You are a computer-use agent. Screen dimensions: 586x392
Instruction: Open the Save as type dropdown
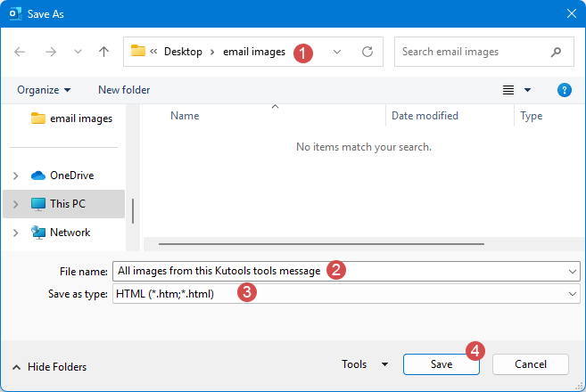(571, 294)
